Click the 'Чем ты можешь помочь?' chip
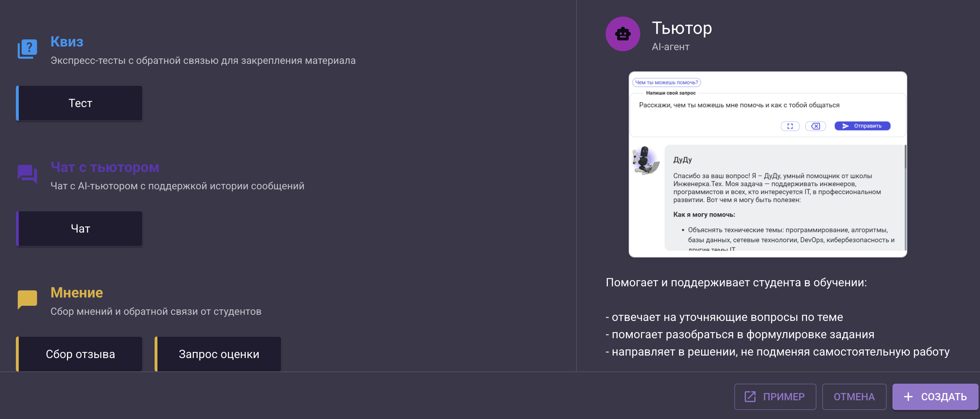Viewport: 980px width, 419px height. [666, 82]
